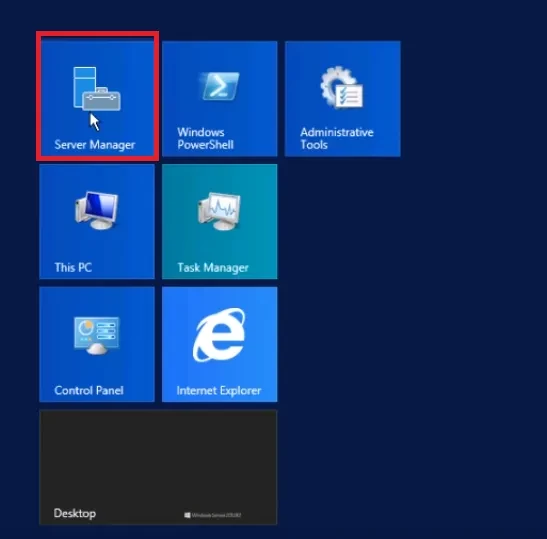Open the Administrative Tools tile
Screen dimensions: 547x539
point(343,98)
